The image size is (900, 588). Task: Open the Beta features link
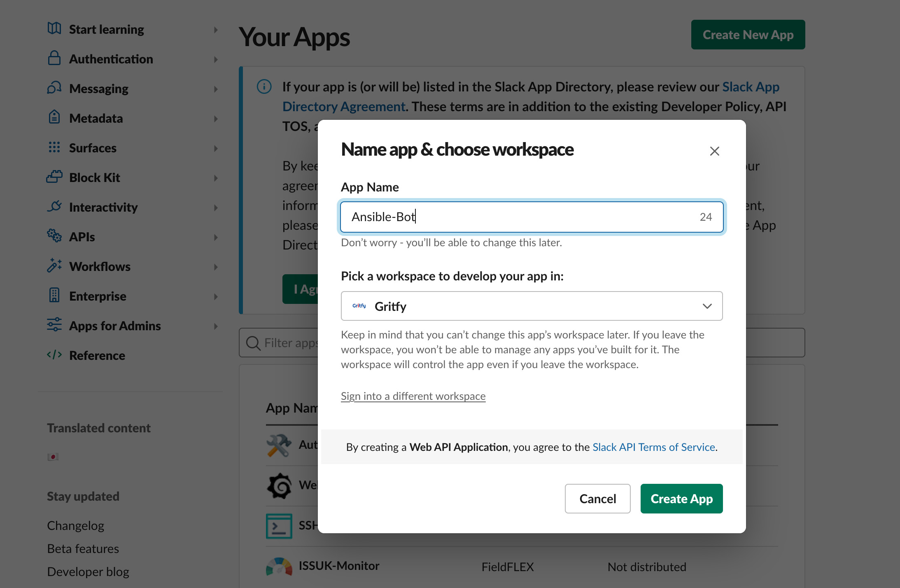coord(83,548)
